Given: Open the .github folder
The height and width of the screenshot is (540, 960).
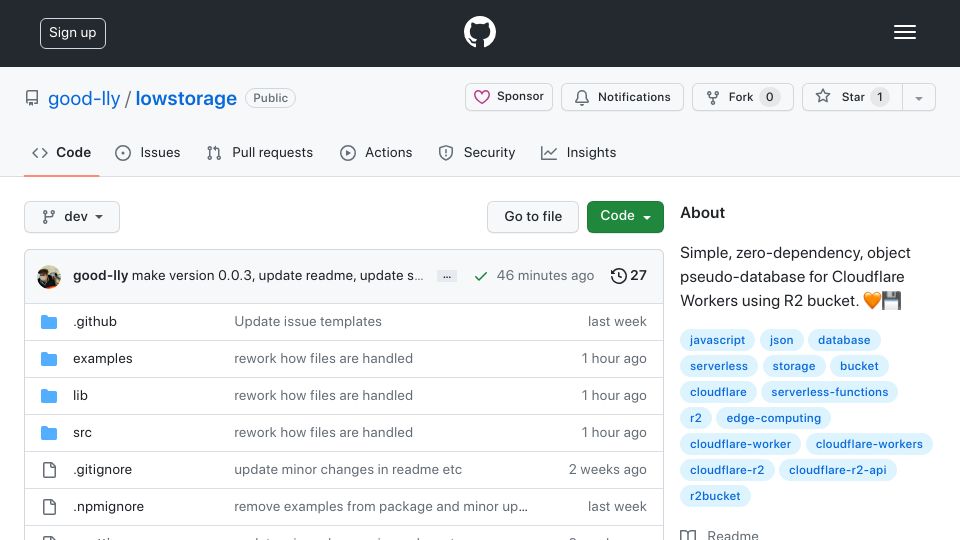Looking at the screenshot, I should [x=95, y=321].
